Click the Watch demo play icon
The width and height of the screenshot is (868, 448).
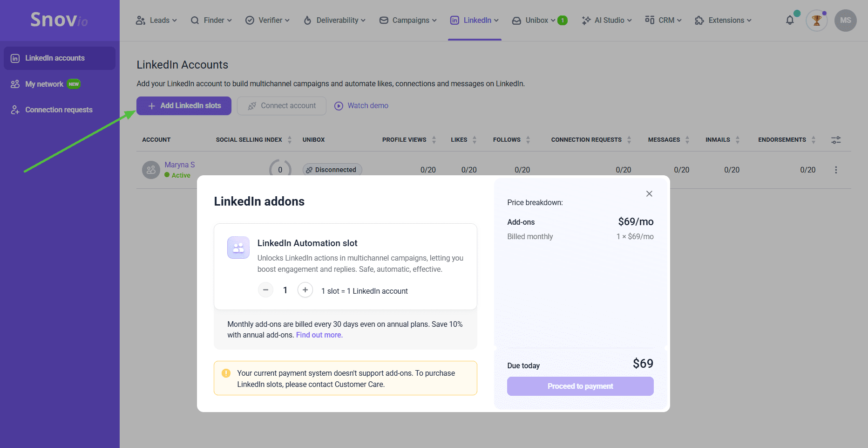339,106
